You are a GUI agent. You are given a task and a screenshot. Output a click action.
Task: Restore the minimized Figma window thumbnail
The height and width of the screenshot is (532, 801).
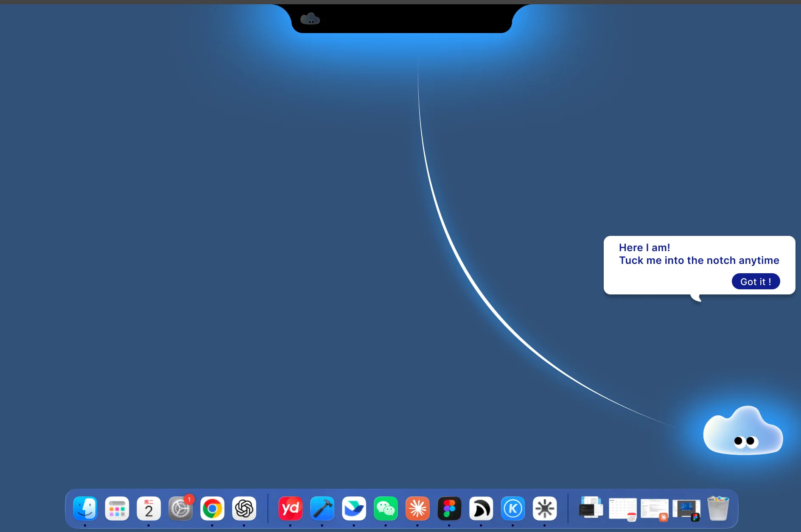tap(686, 510)
